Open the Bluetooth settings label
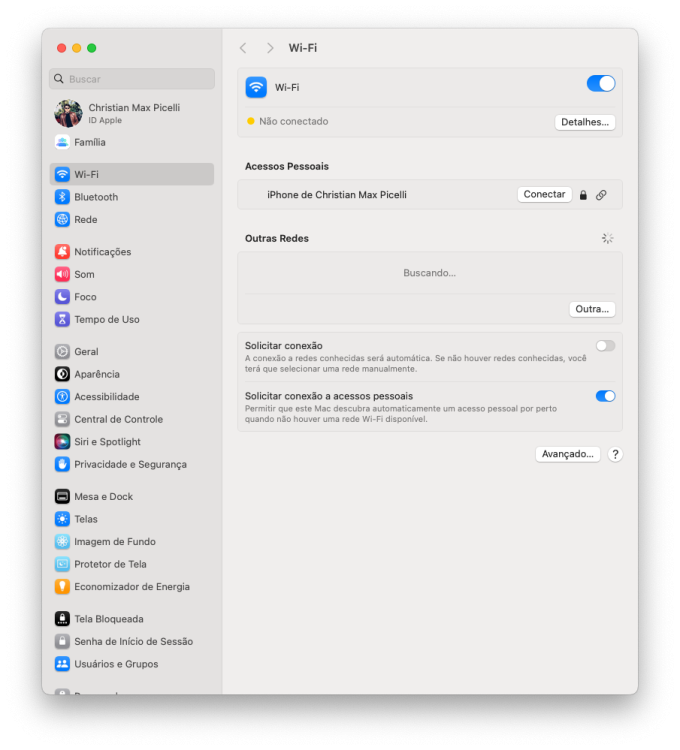The width and height of the screenshot is (680, 750). [x=96, y=197]
